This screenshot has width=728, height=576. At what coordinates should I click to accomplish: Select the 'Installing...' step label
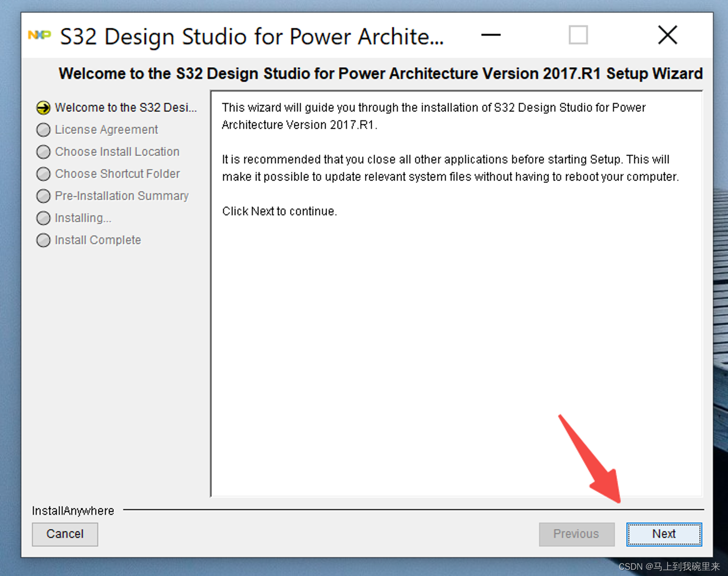coord(83,218)
